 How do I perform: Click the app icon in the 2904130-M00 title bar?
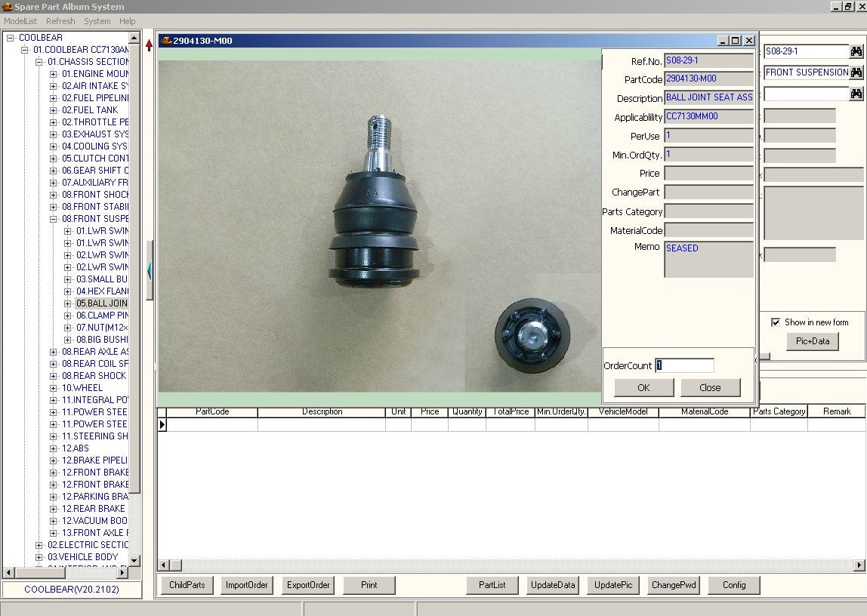[x=166, y=41]
